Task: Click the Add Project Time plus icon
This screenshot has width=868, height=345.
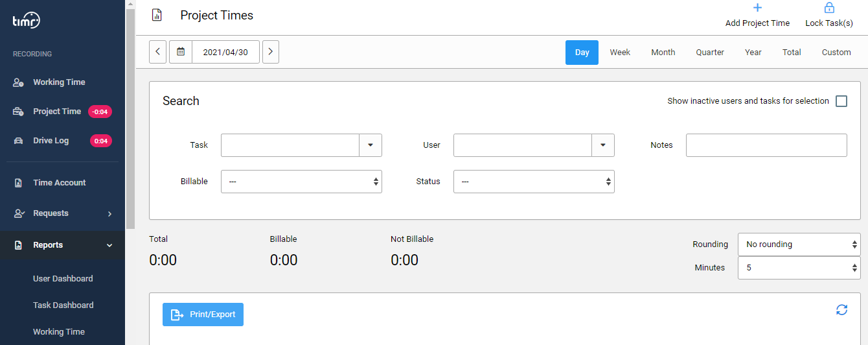Action: [757, 8]
